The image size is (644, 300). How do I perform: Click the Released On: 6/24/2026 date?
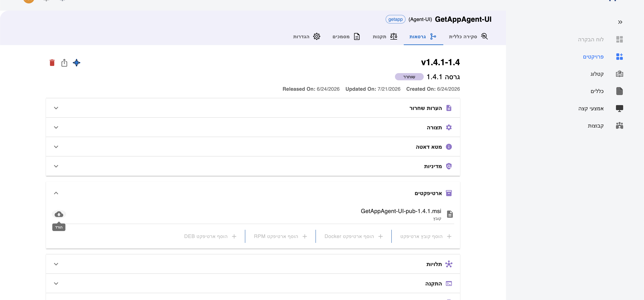tap(311, 89)
